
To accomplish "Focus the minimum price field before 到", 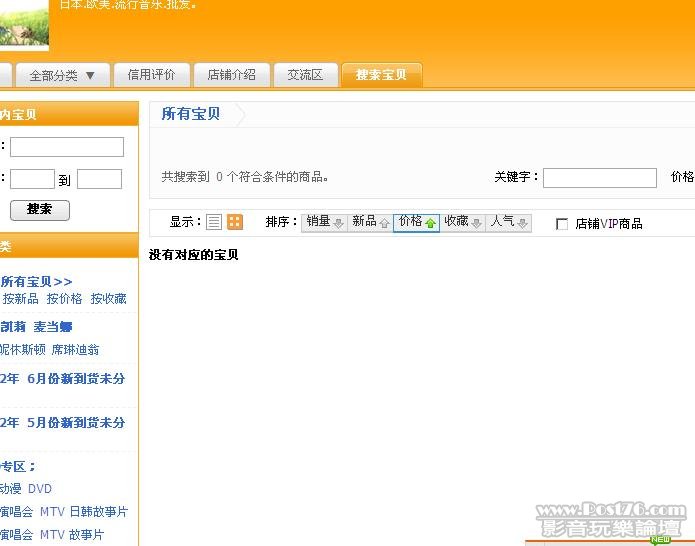I will click(32, 179).
